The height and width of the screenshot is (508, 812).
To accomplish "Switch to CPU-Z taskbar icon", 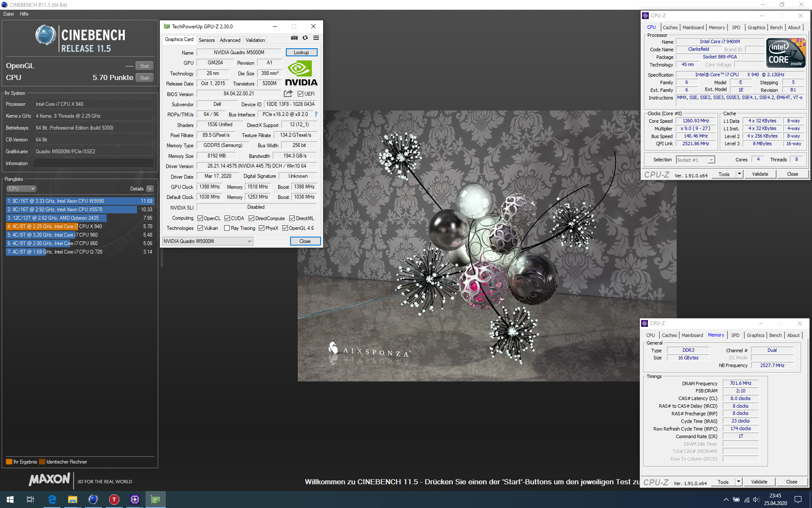I will pyautogui.click(x=135, y=500).
